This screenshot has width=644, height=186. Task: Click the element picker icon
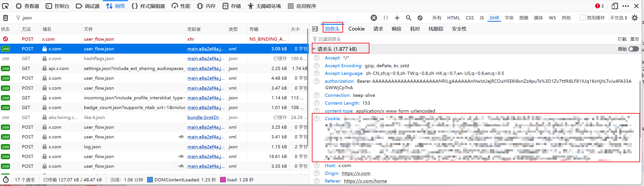(x=5, y=6)
